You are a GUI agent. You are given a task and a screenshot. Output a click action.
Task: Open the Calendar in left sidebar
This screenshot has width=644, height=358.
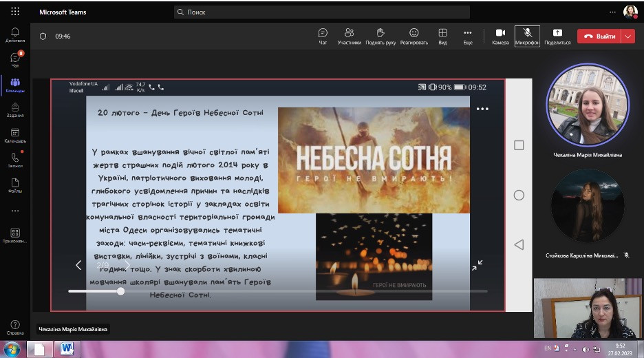coord(15,135)
